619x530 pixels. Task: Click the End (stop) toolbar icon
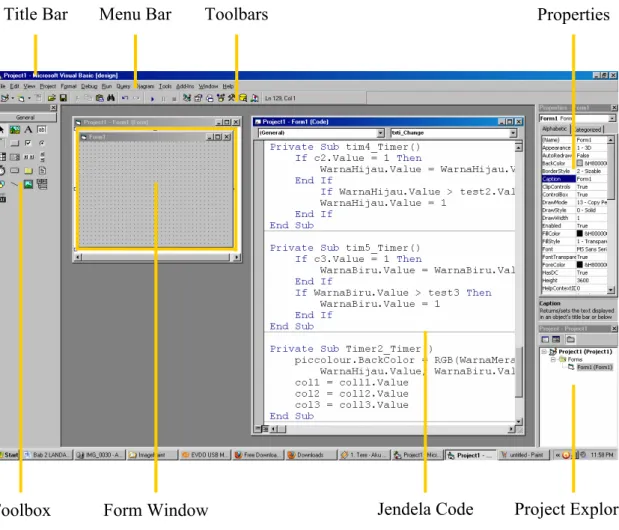pos(174,99)
